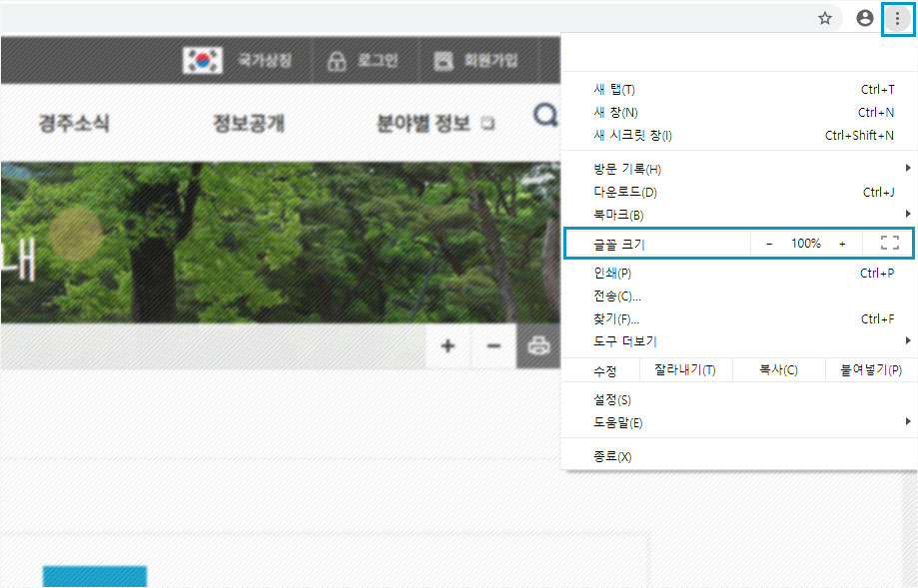Image resolution: width=918 pixels, height=588 pixels.
Task: Open 다운로드(D) menu item
Action: 739,192
